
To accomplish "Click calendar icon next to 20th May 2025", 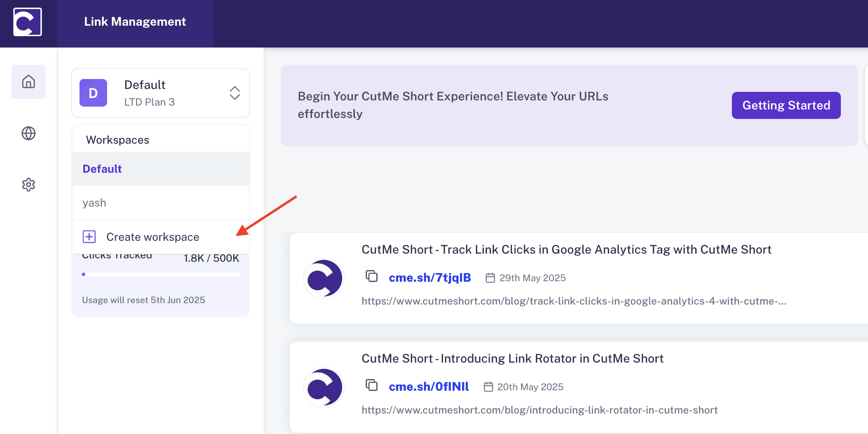I will click(488, 387).
